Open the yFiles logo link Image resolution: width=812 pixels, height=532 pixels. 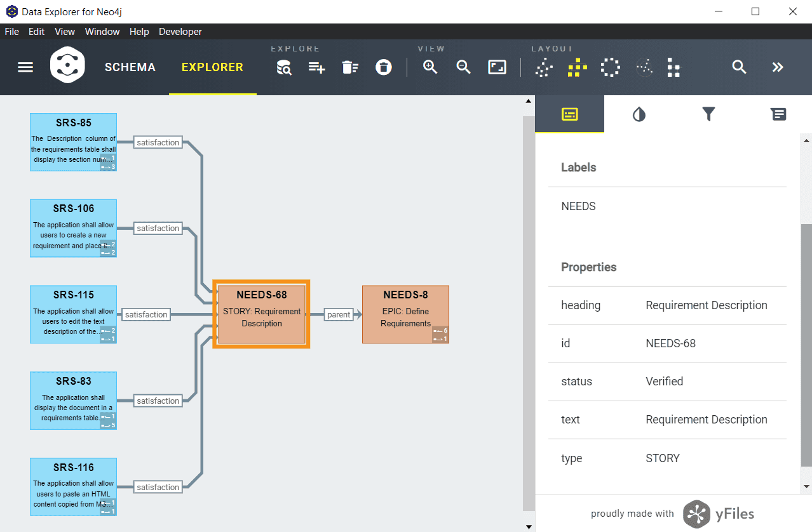click(x=719, y=514)
